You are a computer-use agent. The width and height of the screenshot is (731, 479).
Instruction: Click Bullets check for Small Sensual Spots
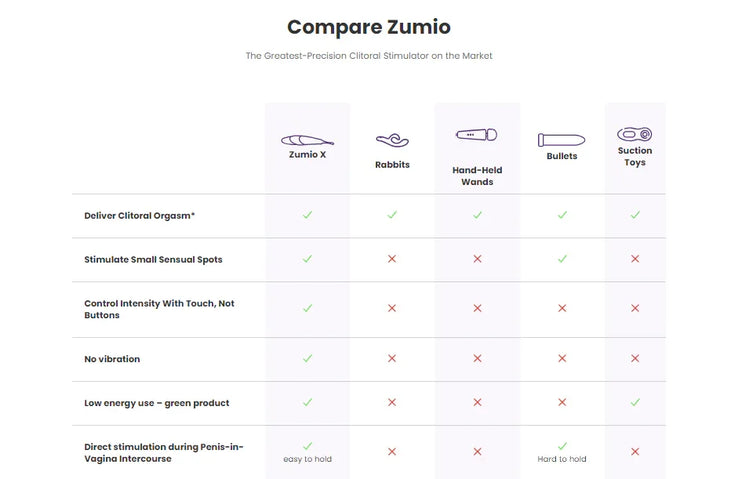(x=562, y=259)
